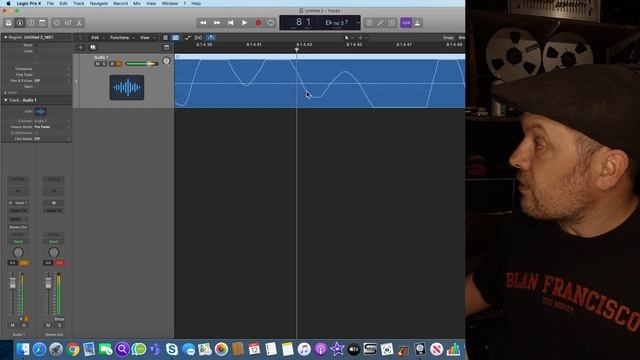Screen dimensions: 640x360
Task: Open the File menu
Action: click(x=50, y=3)
